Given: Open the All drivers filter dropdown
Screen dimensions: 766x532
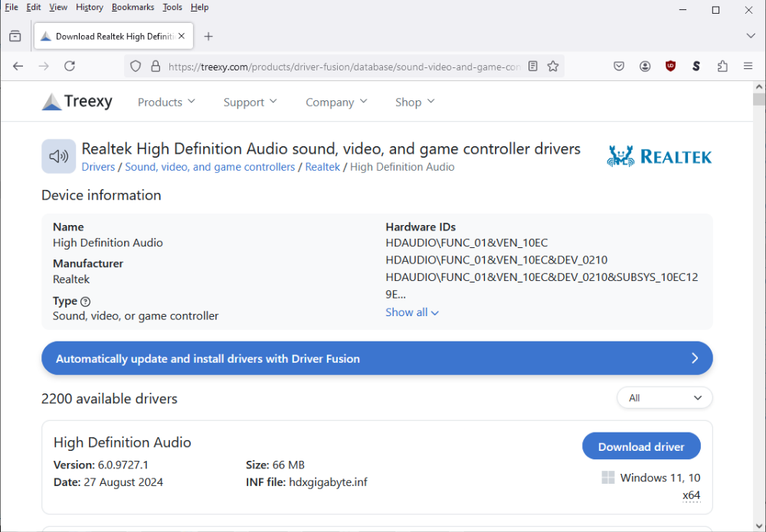Looking at the screenshot, I should pyautogui.click(x=664, y=398).
